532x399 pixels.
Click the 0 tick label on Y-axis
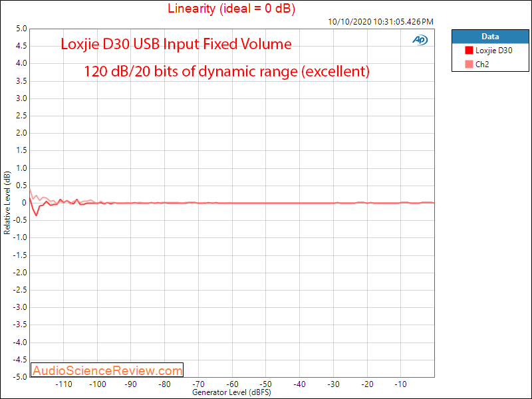24,203
